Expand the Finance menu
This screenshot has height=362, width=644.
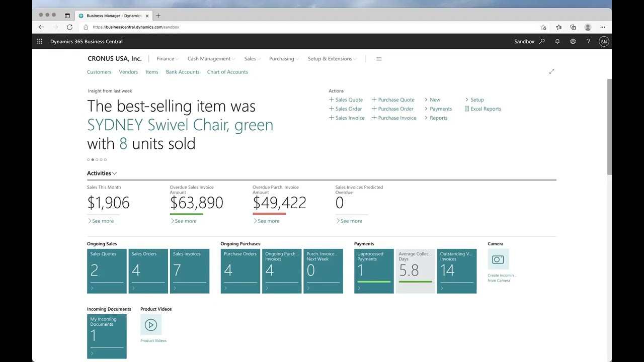[x=168, y=59]
